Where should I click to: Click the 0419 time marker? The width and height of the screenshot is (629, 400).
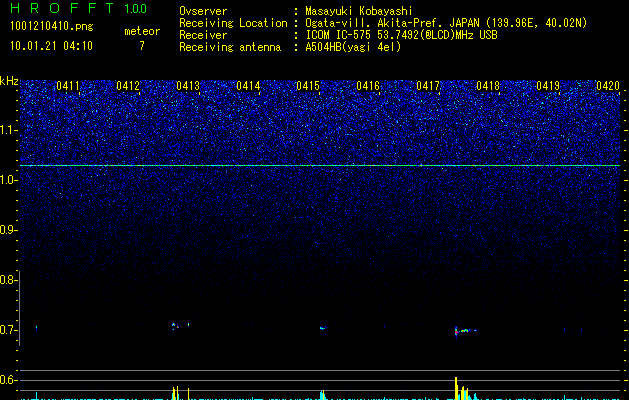[548, 86]
